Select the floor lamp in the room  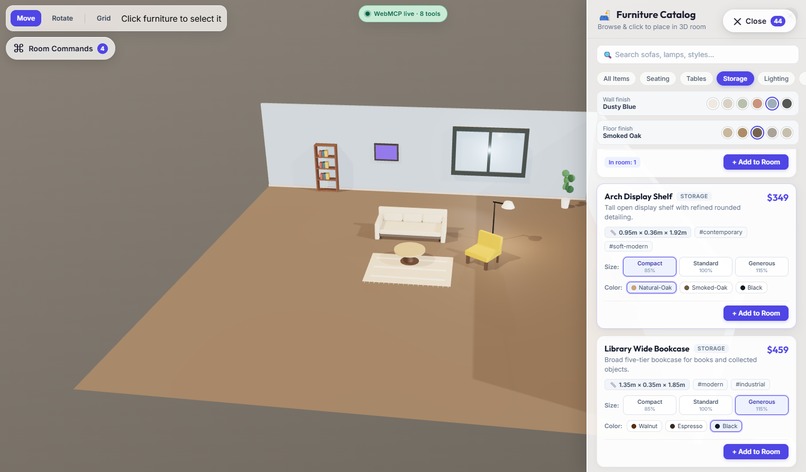[502, 216]
